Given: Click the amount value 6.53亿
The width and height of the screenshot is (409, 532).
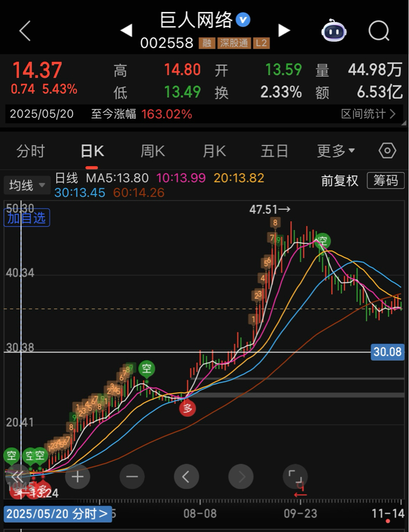Looking at the screenshot, I should 380,92.
